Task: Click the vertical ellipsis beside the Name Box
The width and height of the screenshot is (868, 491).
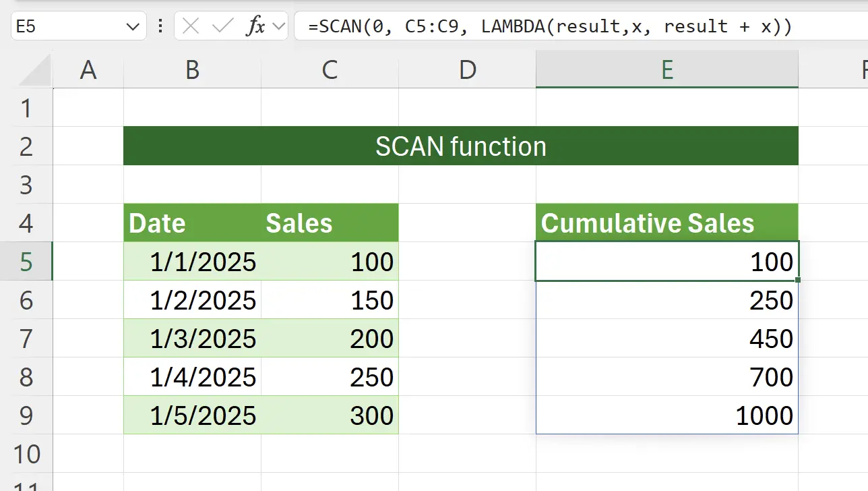Action: click(x=160, y=26)
